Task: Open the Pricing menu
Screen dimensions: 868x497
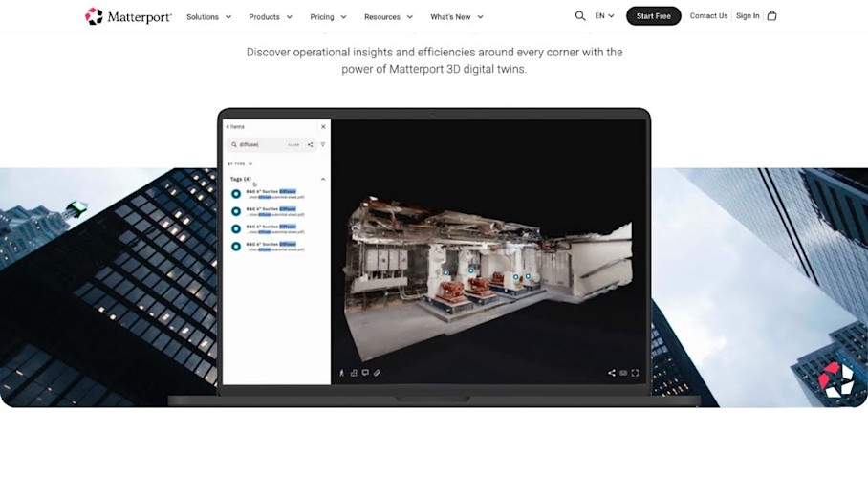Action: tap(328, 17)
